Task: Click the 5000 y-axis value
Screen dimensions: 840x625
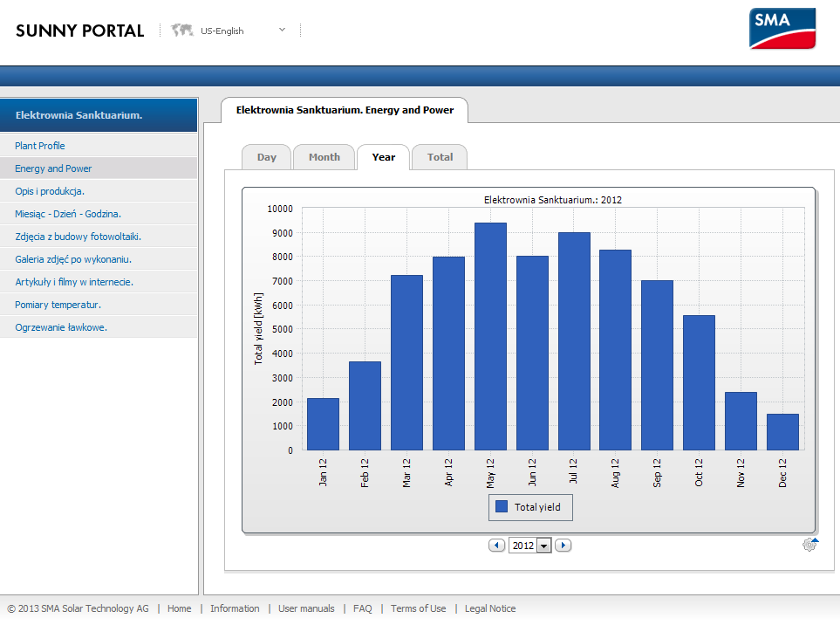Action: click(283, 329)
